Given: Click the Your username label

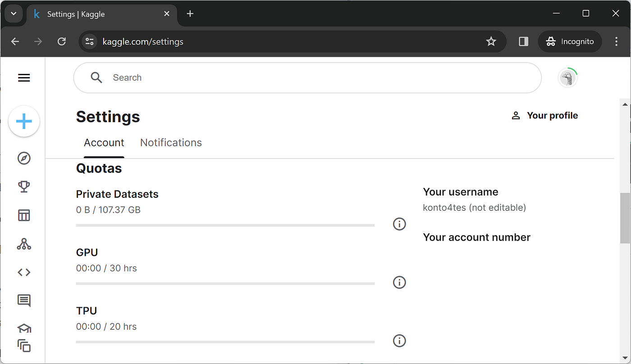Looking at the screenshot, I should tap(461, 192).
